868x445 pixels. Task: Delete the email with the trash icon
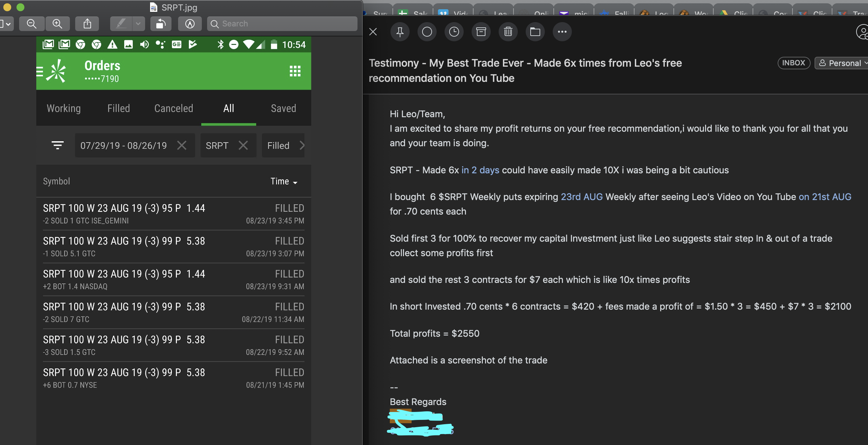[508, 32]
